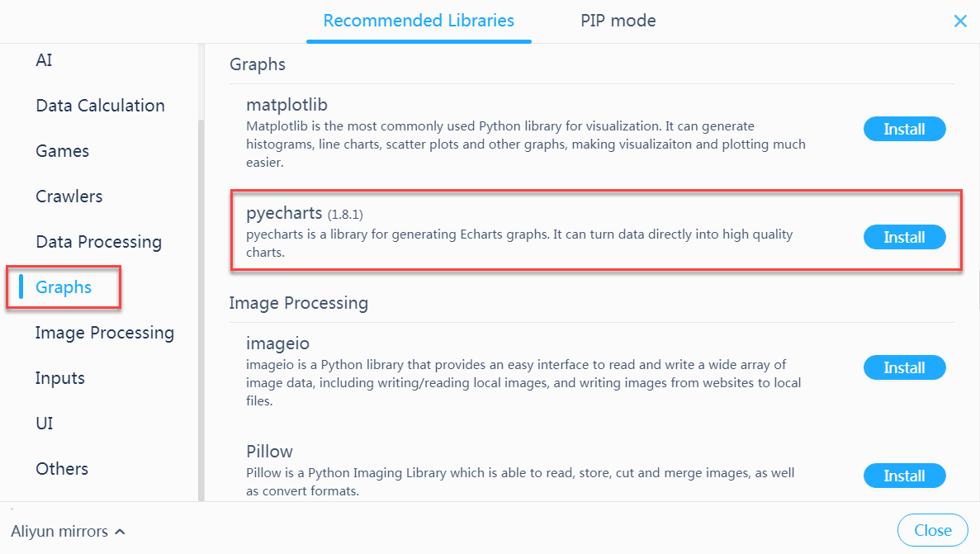Open the UI category
The width and height of the screenshot is (980, 554).
[45, 424]
